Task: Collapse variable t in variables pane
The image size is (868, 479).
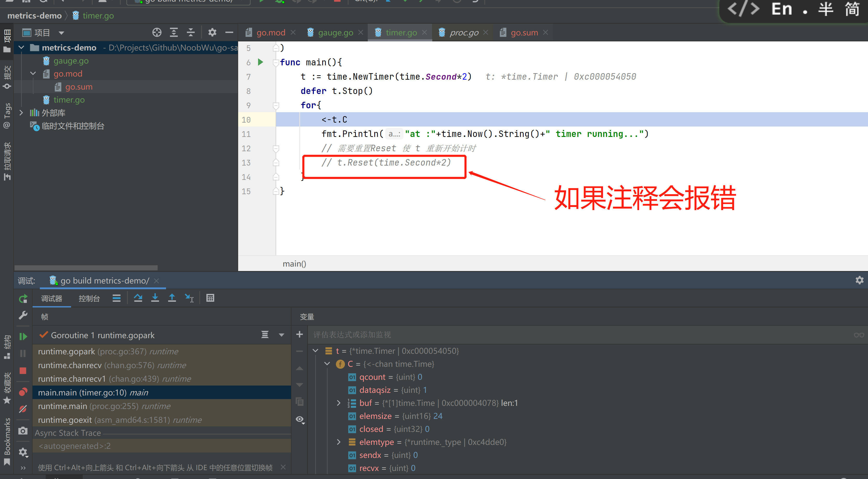Action: tap(315, 351)
